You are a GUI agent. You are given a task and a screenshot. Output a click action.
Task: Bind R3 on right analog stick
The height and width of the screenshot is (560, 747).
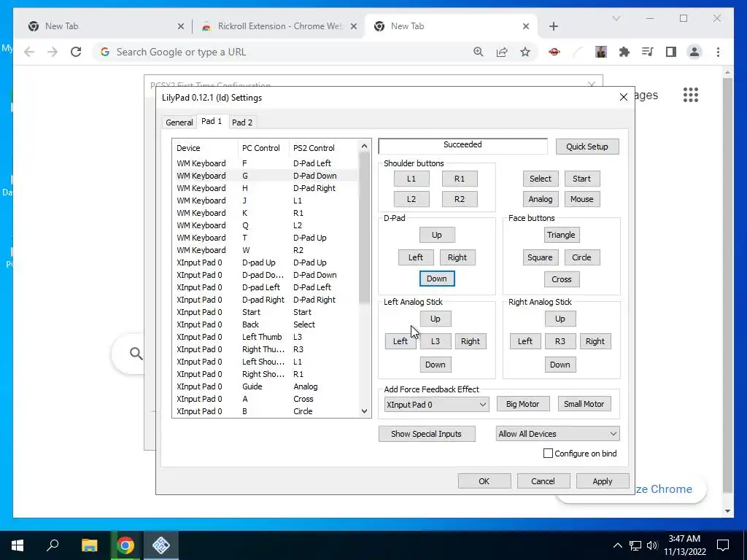coord(560,341)
